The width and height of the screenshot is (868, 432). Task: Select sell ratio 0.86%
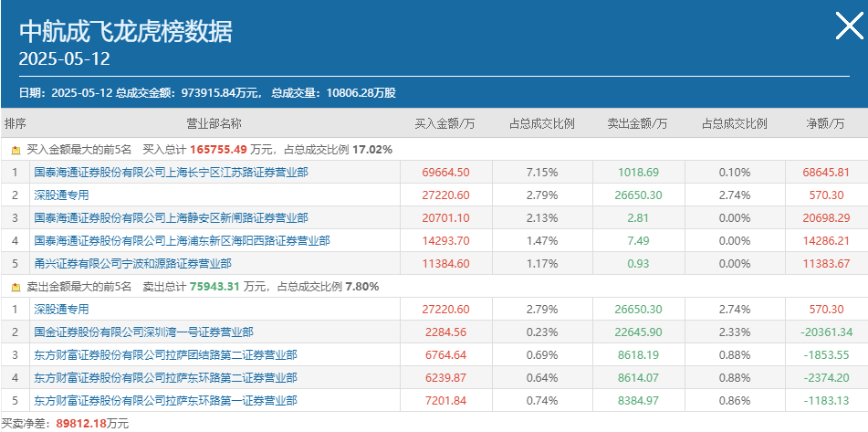click(x=735, y=400)
